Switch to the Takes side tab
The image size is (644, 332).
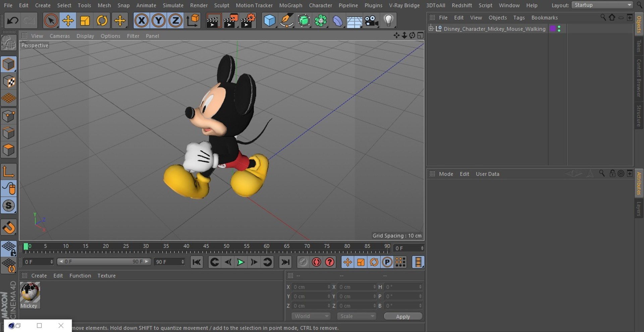point(639,46)
